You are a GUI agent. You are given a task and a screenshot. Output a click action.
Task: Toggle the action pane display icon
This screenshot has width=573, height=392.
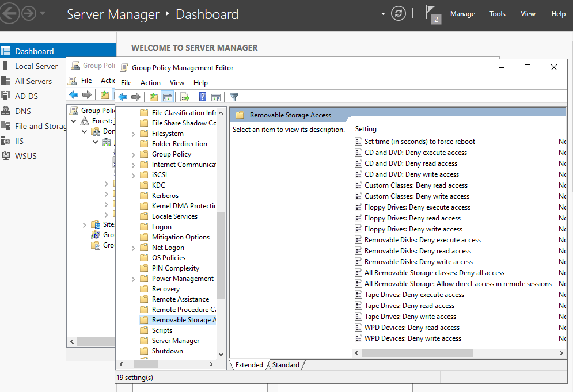click(x=216, y=97)
